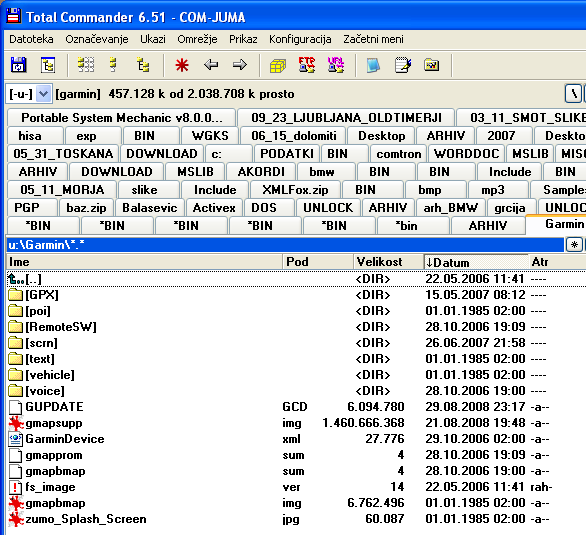Click the blue book toolbar icon
Image resolution: width=586 pixels, height=535 pixels.
373,65
